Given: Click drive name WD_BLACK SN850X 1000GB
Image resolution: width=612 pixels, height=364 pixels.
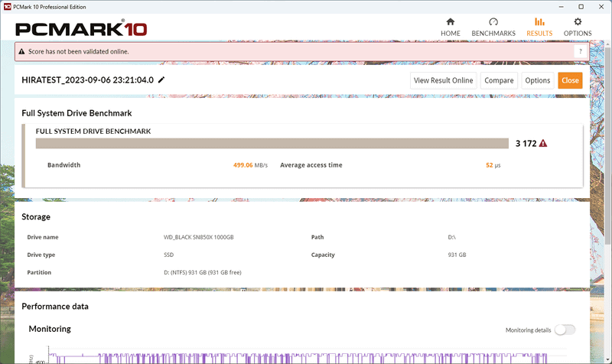Looking at the screenshot, I should tap(199, 237).
